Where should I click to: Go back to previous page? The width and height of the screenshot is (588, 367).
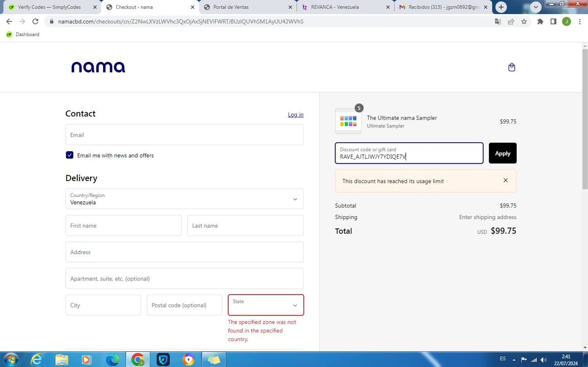point(9,22)
